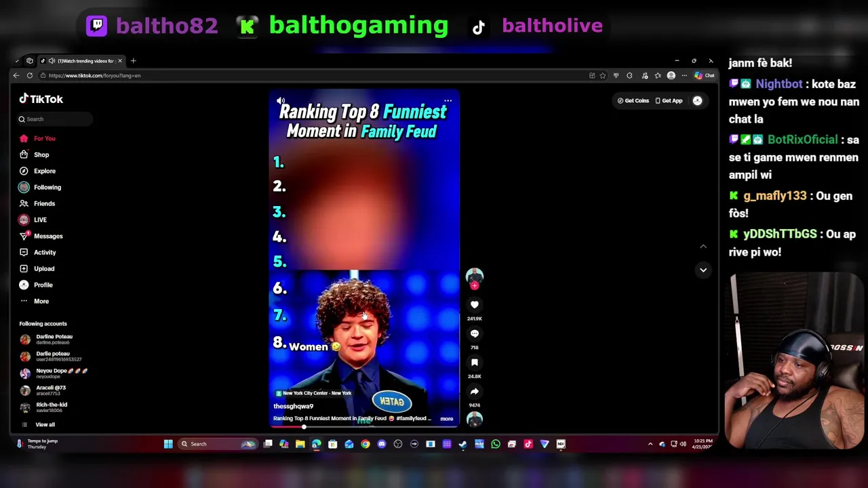Click the Get Coins button
The image size is (868, 488).
pyautogui.click(x=633, y=101)
